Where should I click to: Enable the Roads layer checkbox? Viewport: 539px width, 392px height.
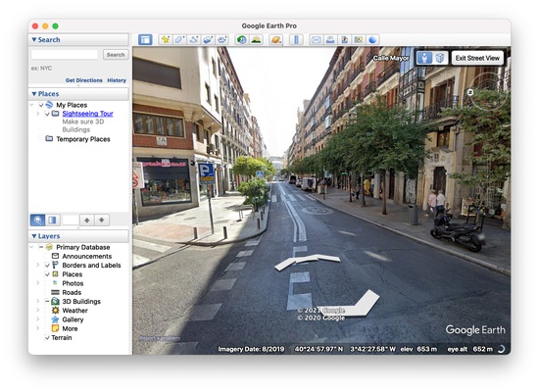(x=47, y=292)
